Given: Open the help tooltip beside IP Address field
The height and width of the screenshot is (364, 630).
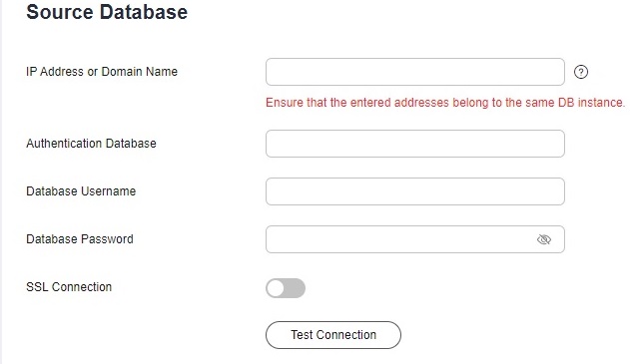Looking at the screenshot, I should coord(581,72).
